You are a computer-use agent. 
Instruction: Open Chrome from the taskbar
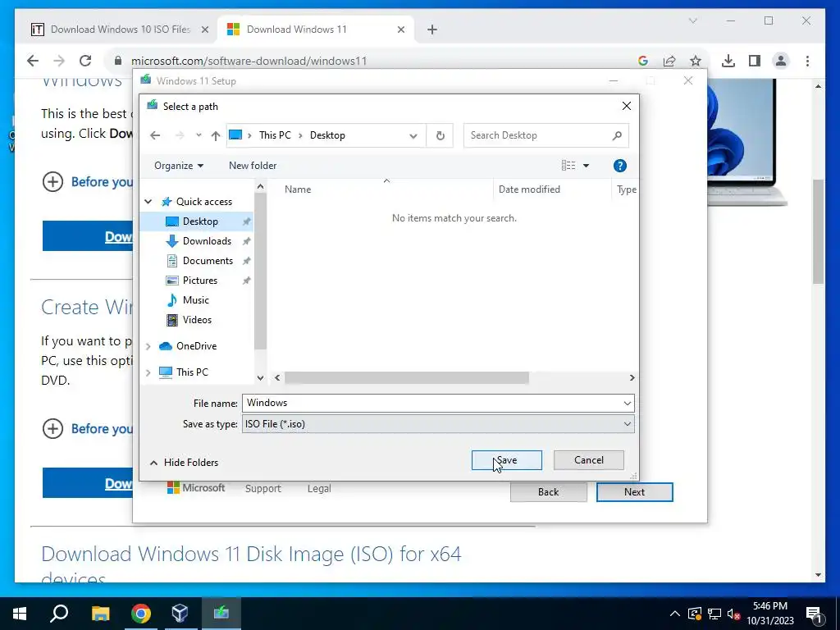coord(141,614)
